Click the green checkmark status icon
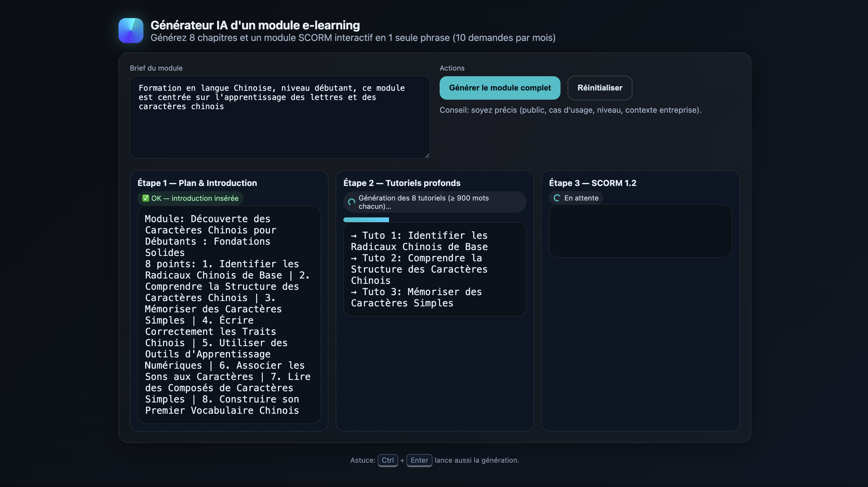 (x=145, y=198)
